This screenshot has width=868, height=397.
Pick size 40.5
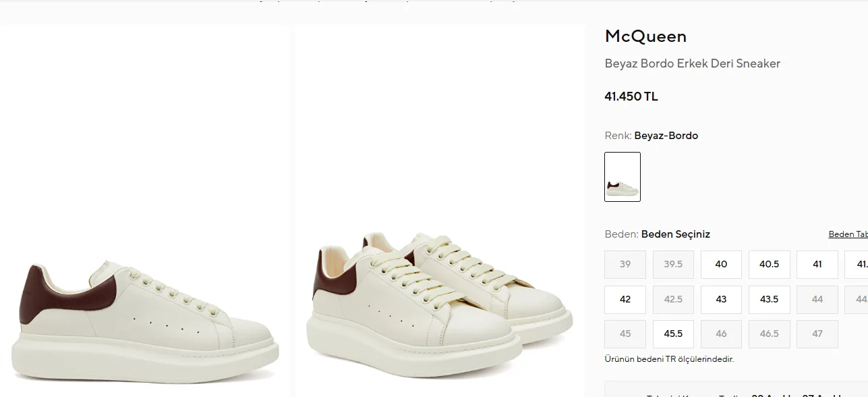[769, 265]
